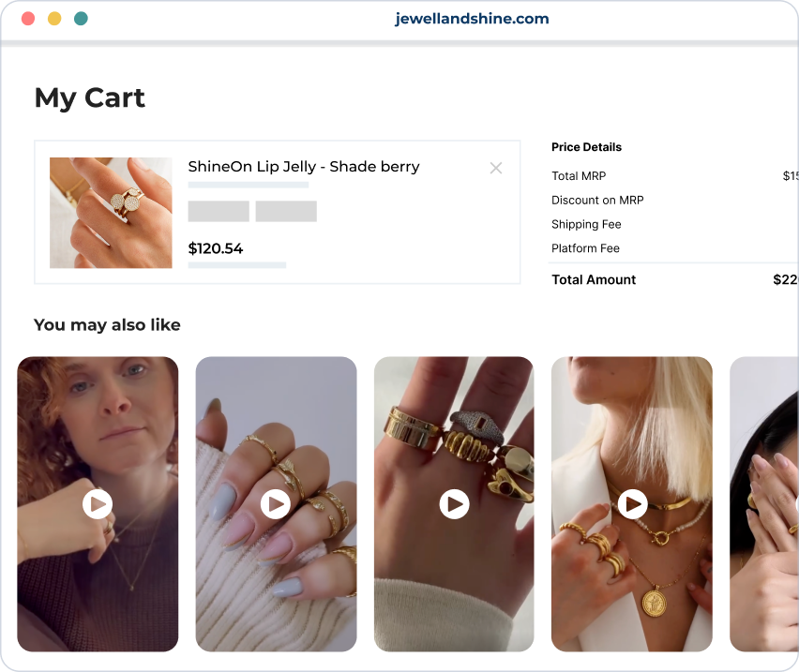This screenshot has width=799, height=672.
Task: Open ShineOn Lip Jelly product title
Action: pyautogui.click(x=304, y=167)
